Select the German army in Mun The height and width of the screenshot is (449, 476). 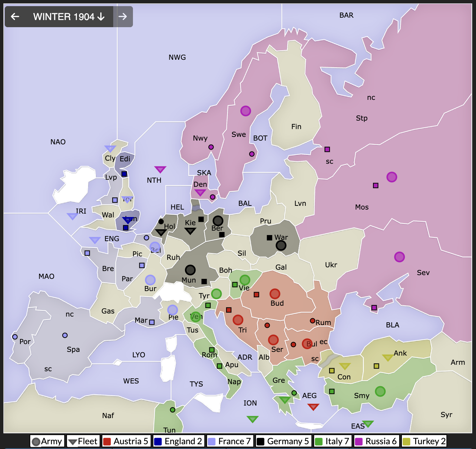190,270
